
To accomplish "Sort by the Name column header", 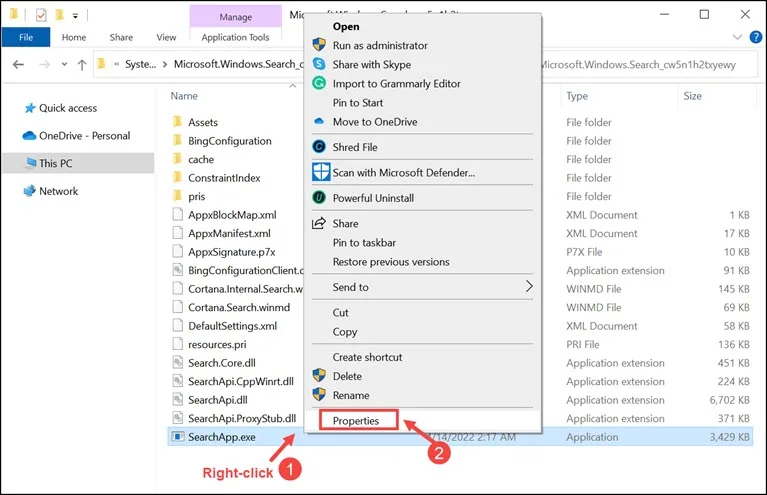I will (x=184, y=96).
